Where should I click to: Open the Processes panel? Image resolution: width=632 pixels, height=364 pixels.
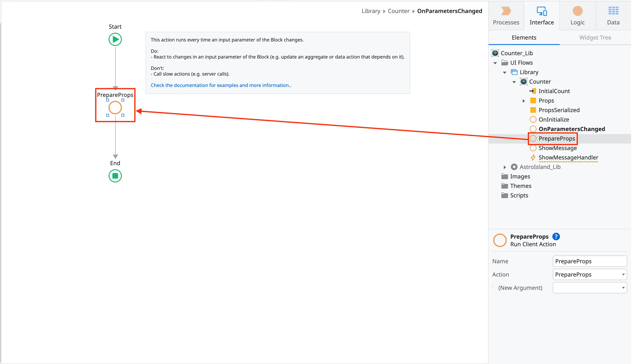click(x=506, y=15)
